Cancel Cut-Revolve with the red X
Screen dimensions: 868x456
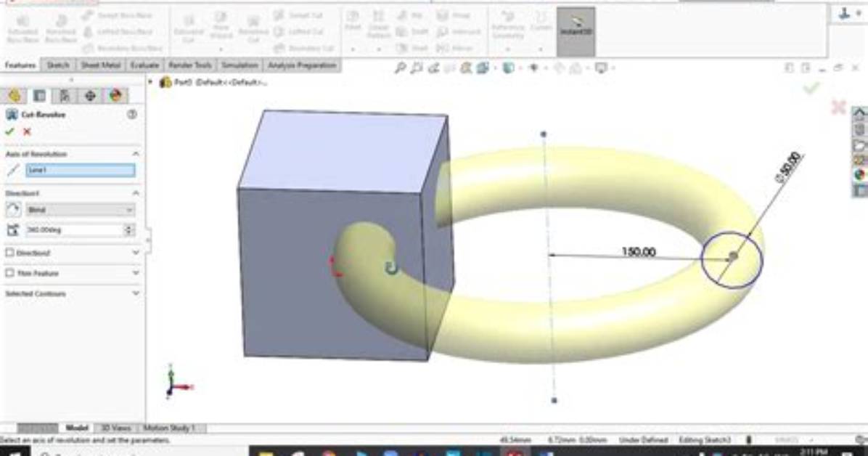tap(27, 132)
